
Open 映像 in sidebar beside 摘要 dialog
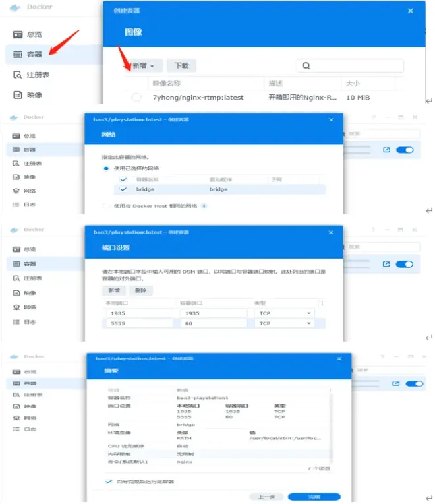[24, 406]
